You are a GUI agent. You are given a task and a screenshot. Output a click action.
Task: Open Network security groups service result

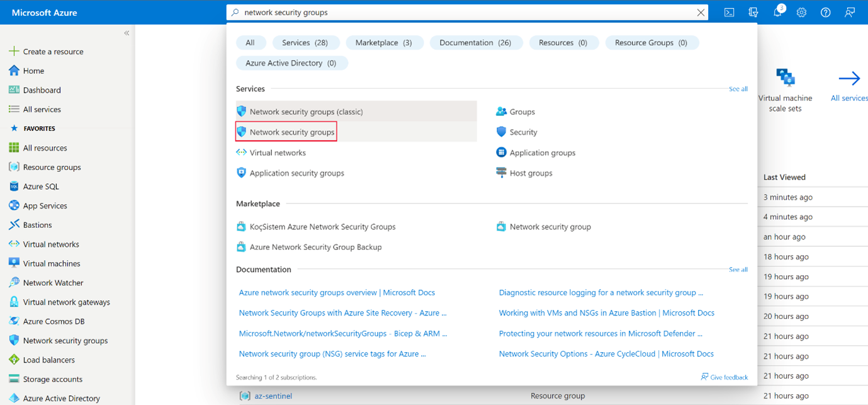tap(356, 132)
